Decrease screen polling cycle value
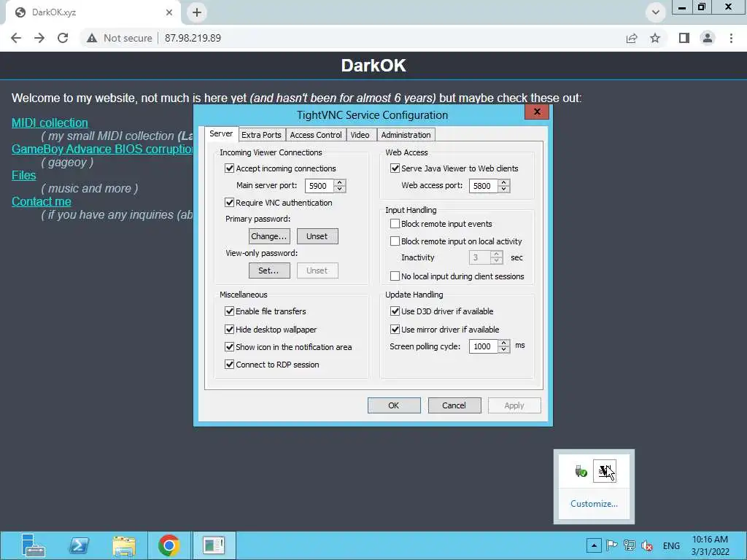This screenshot has width=747, height=560. (x=504, y=349)
